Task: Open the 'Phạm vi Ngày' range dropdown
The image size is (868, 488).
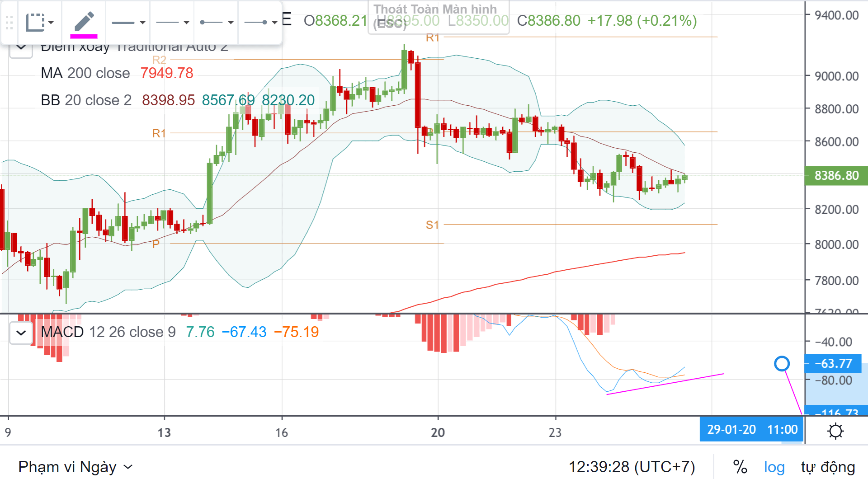Action: click(75, 467)
